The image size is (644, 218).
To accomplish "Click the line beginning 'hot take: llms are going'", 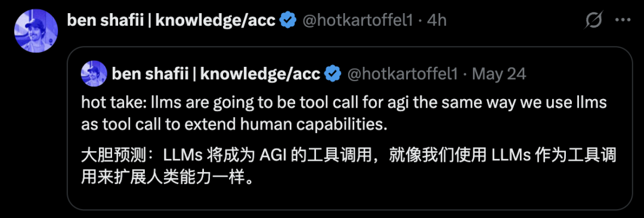I will [344, 103].
